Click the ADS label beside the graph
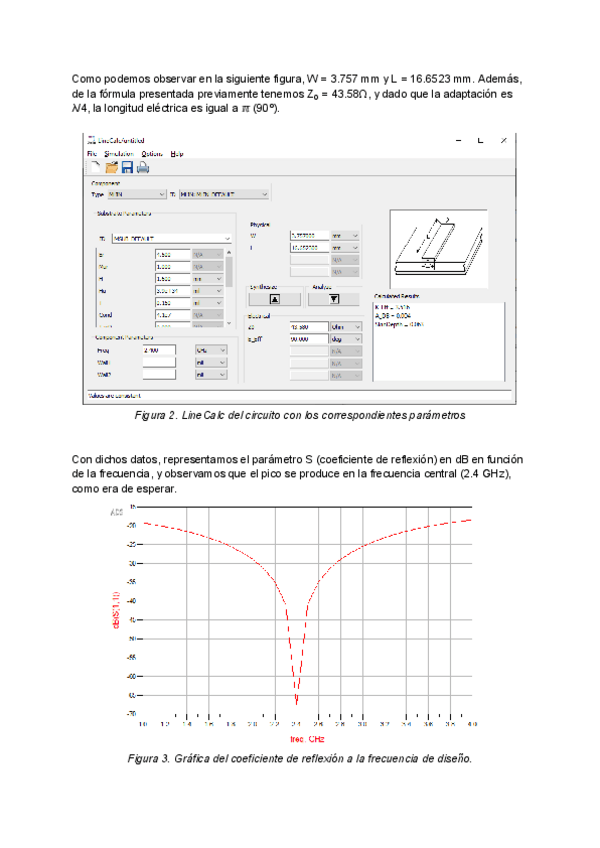600x848 pixels. [x=116, y=512]
